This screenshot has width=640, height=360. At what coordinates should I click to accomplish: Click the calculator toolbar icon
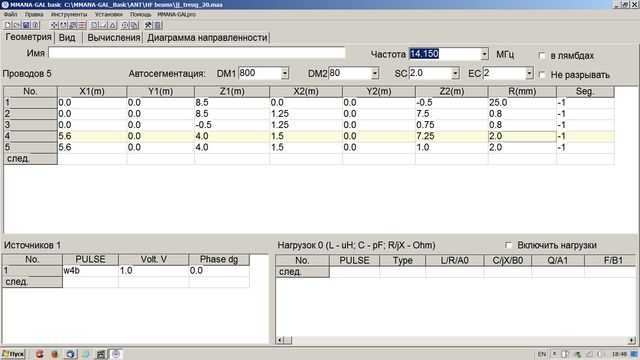tap(158, 25)
